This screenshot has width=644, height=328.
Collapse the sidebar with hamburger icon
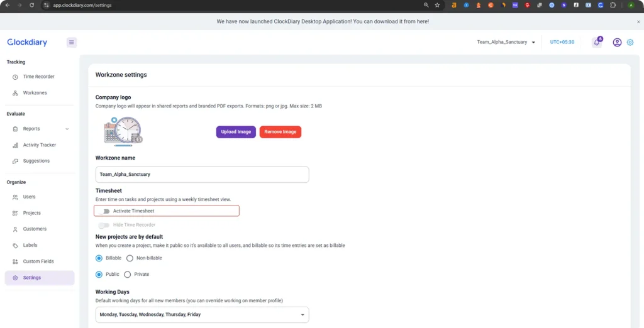pyautogui.click(x=72, y=42)
